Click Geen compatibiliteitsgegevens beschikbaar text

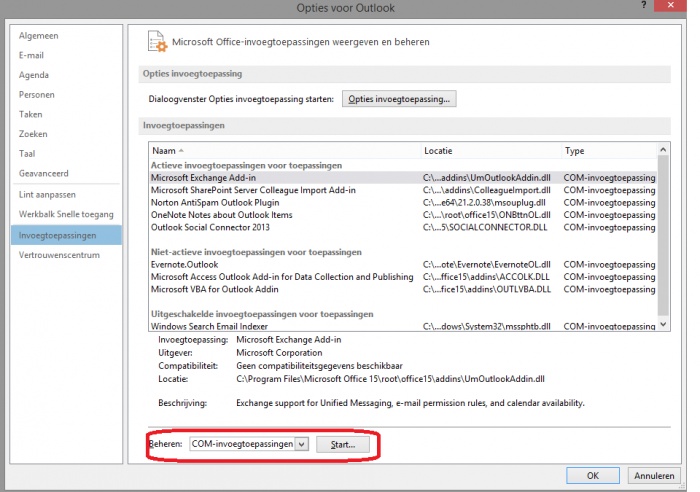[x=319, y=366]
